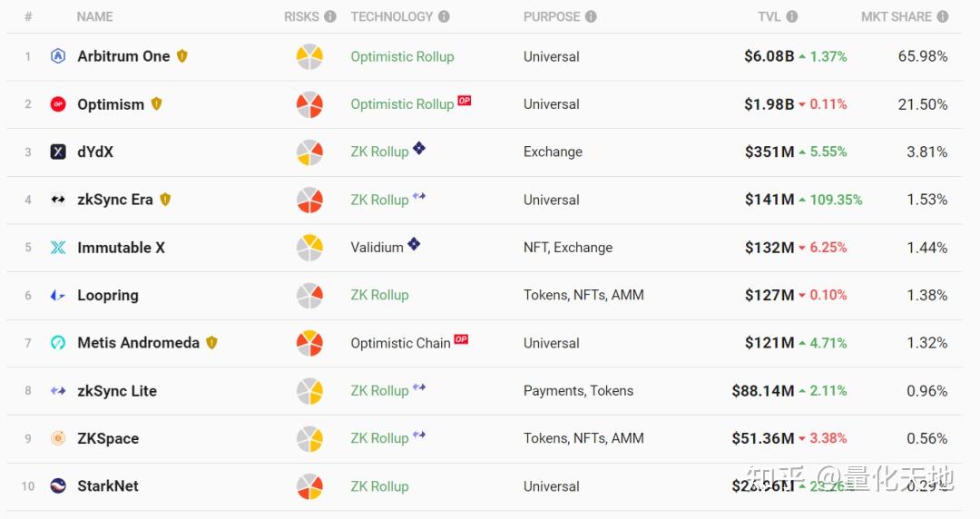The height and width of the screenshot is (519, 980).
Task: Click the ZK Rollup link in Loopring row
Action: 379,295
